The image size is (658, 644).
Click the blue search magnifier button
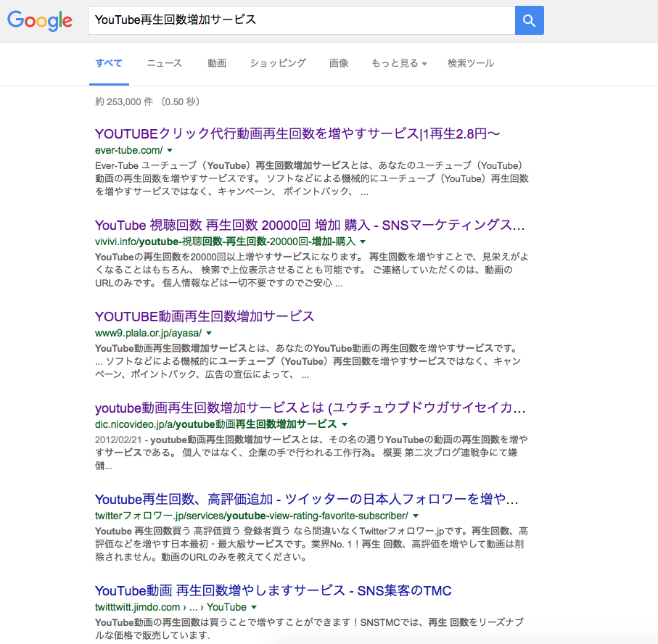[529, 20]
